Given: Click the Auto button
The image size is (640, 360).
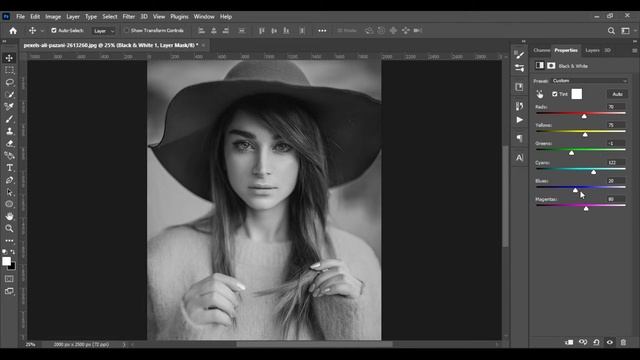Looking at the screenshot, I should 617,94.
